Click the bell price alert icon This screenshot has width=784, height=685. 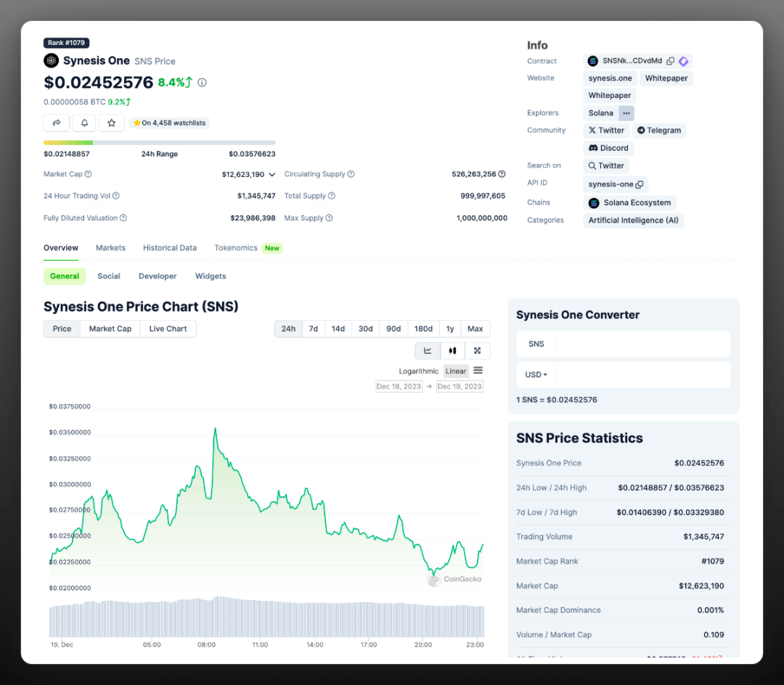84,123
